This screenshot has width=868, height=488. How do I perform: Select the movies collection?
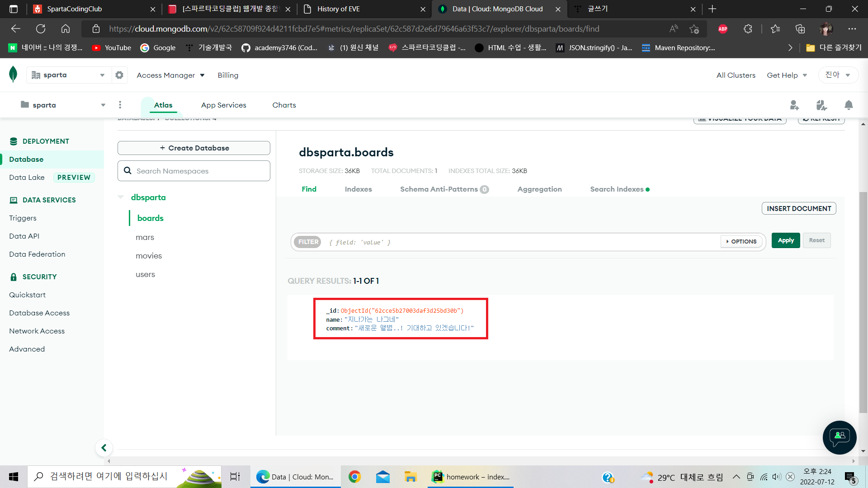[x=149, y=256]
